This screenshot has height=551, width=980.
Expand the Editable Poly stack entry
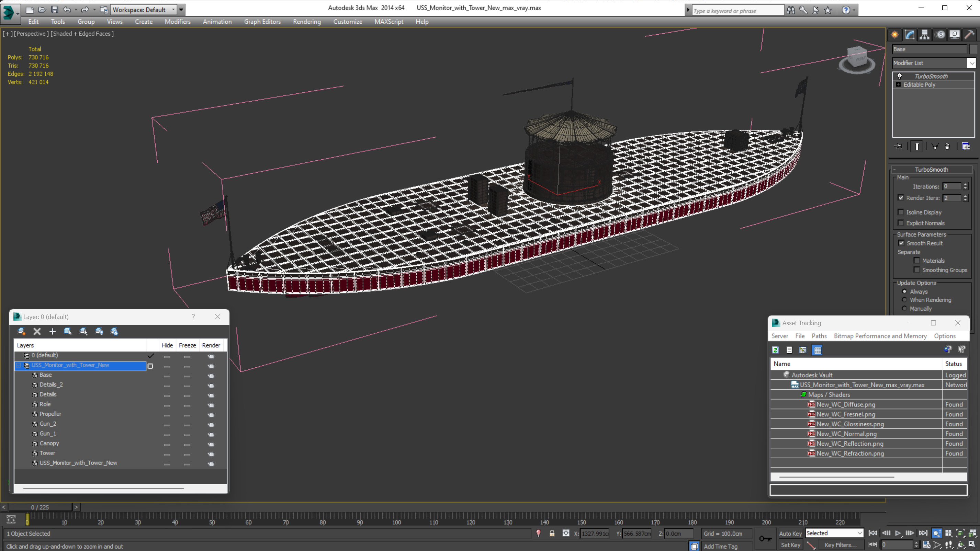tap(899, 84)
